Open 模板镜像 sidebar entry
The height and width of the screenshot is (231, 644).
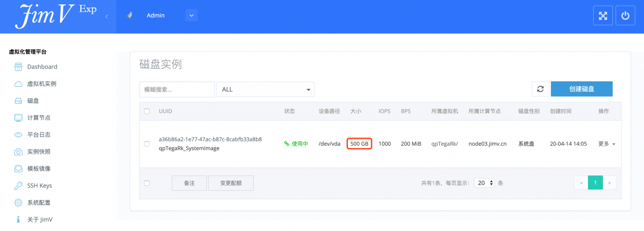point(39,169)
